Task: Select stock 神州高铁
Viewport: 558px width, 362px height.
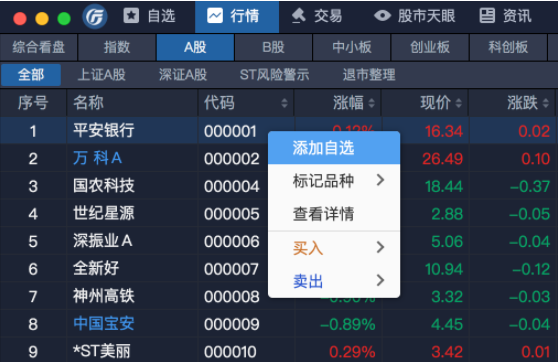Action: point(104,296)
